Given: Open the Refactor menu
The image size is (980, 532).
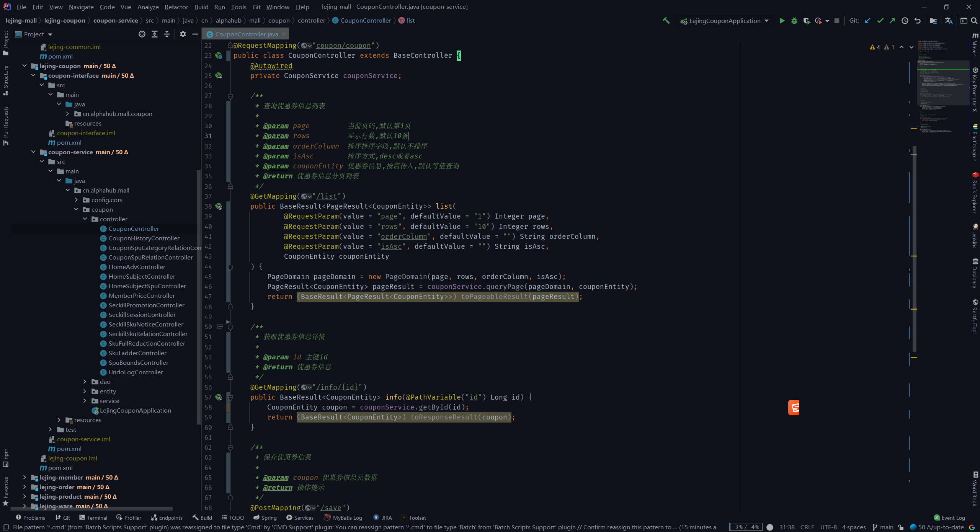Looking at the screenshot, I should click(176, 7).
